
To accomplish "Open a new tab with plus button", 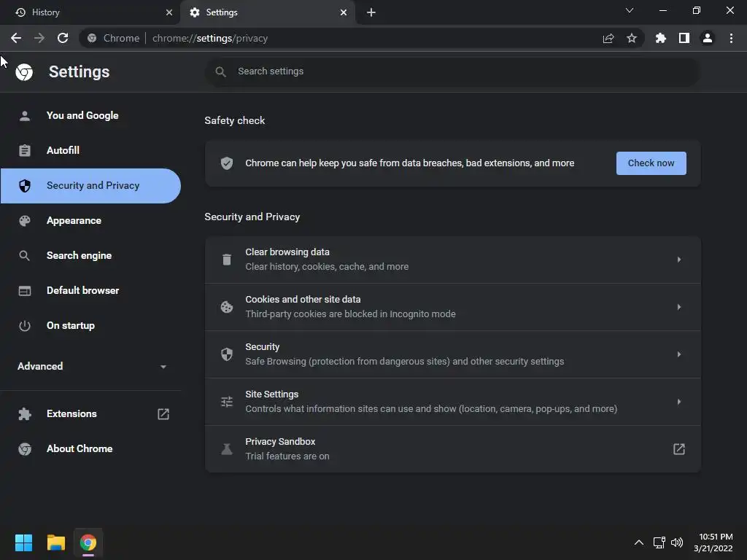I will click(371, 12).
